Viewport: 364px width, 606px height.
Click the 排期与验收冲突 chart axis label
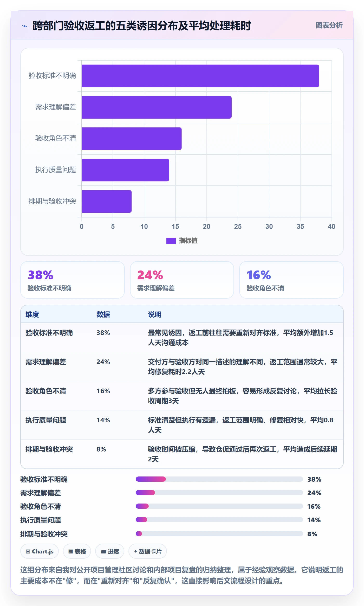(52, 201)
